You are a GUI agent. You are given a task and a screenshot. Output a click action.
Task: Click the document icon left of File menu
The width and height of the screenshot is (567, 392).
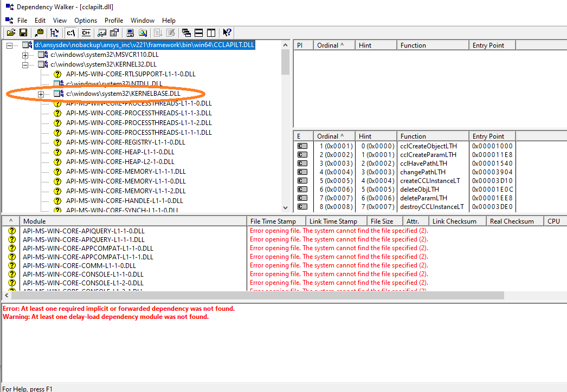click(x=9, y=20)
